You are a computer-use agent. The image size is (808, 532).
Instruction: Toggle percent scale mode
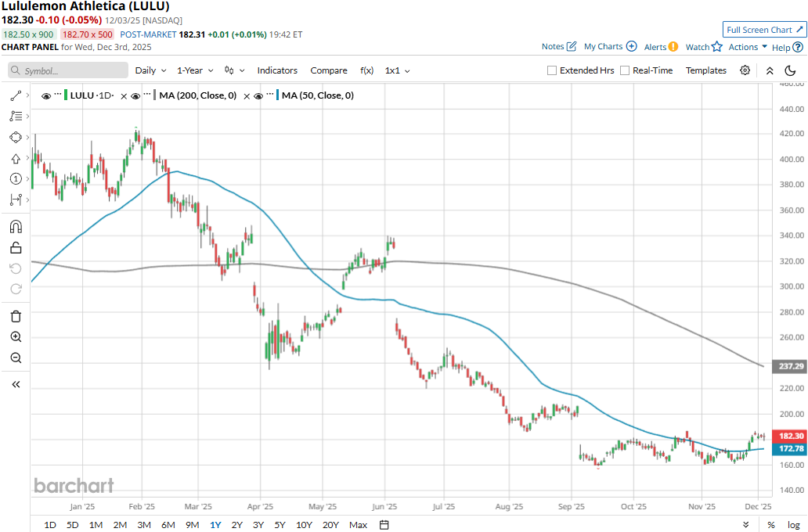click(771, 525)
